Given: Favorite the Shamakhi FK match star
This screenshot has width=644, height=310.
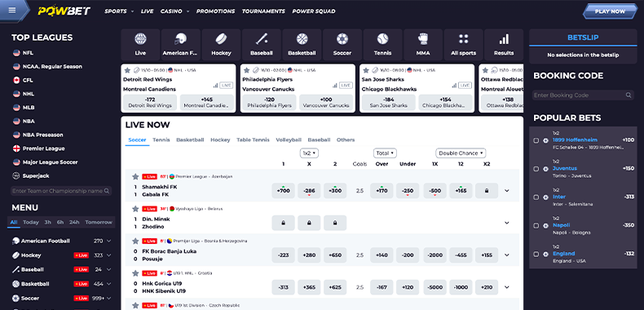Looking at the screenshot, I should (x=135, y=176).
